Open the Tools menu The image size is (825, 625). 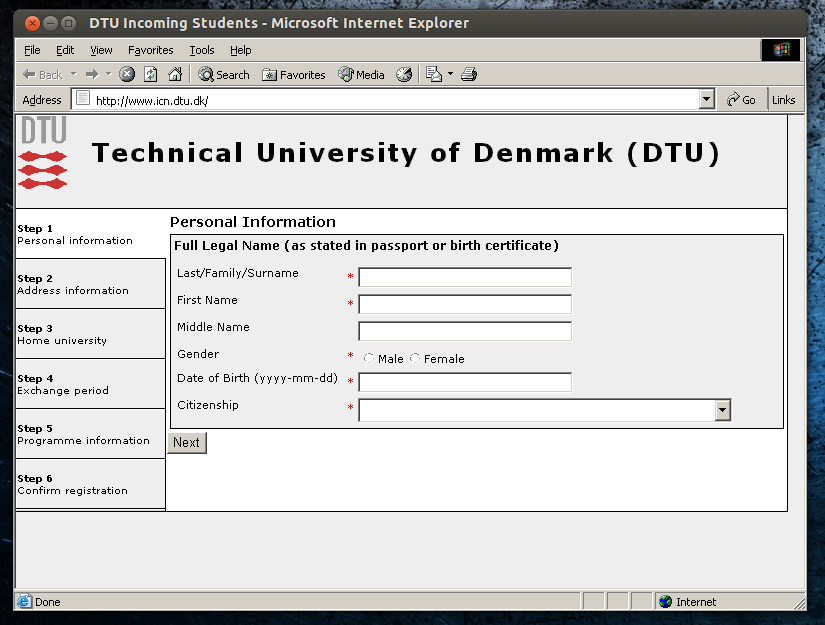202,50
